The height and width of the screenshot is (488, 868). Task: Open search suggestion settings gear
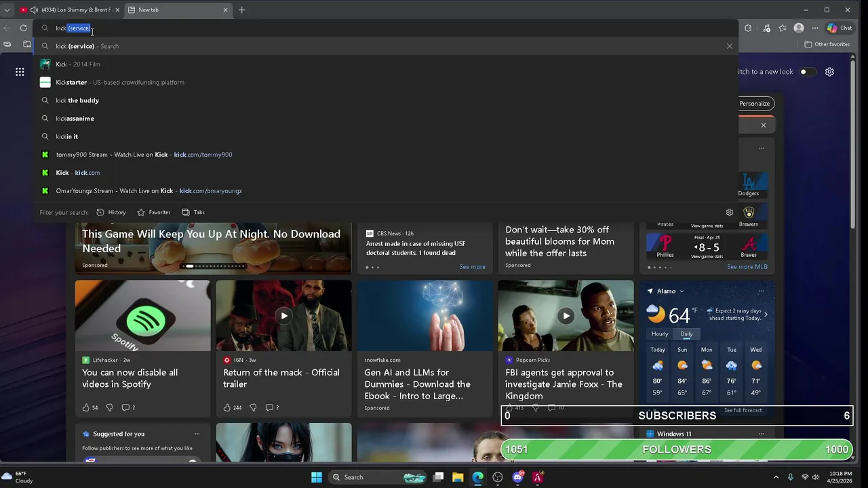(x=730, y=212)
